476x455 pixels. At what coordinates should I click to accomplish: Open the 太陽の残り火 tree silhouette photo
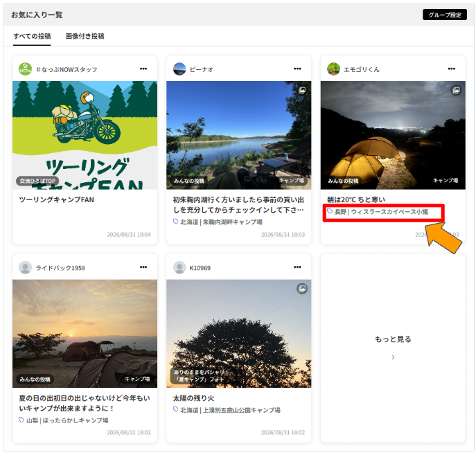[239, 334]
